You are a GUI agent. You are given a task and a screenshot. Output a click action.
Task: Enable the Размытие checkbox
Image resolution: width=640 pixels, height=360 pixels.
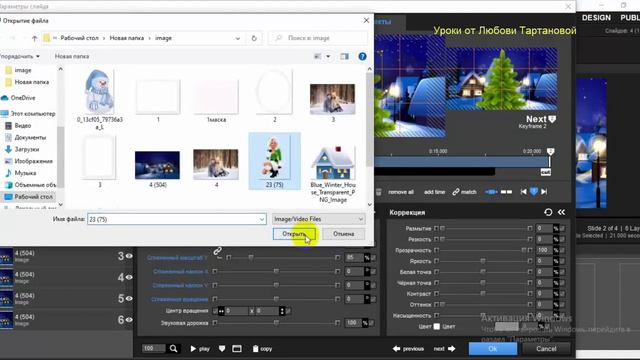(x=436, y=228)
